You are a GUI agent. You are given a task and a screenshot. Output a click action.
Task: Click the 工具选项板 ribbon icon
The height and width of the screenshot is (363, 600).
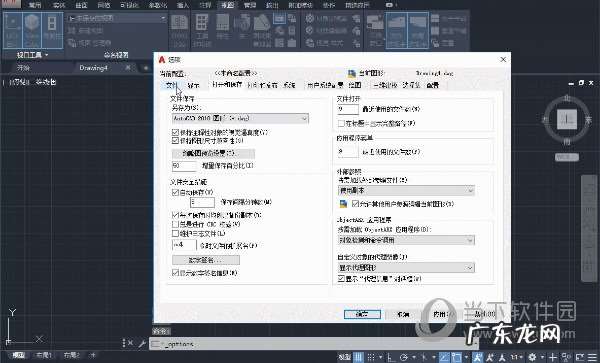coord(202,31)
